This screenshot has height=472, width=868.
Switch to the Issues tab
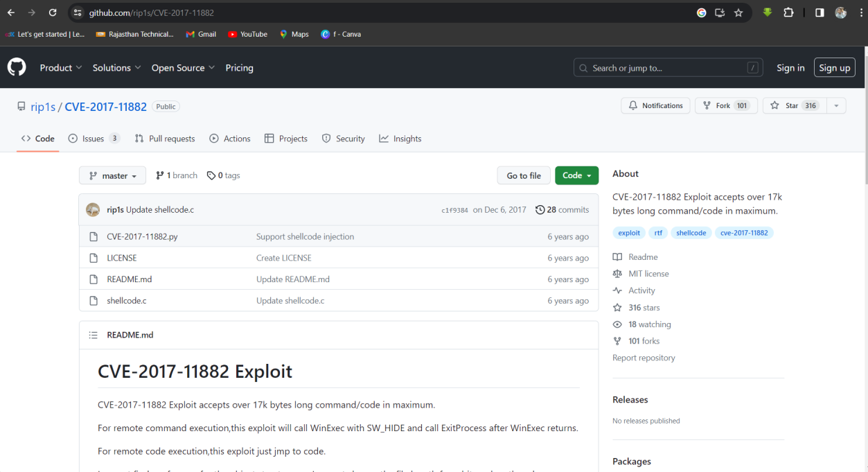[94, 139]
